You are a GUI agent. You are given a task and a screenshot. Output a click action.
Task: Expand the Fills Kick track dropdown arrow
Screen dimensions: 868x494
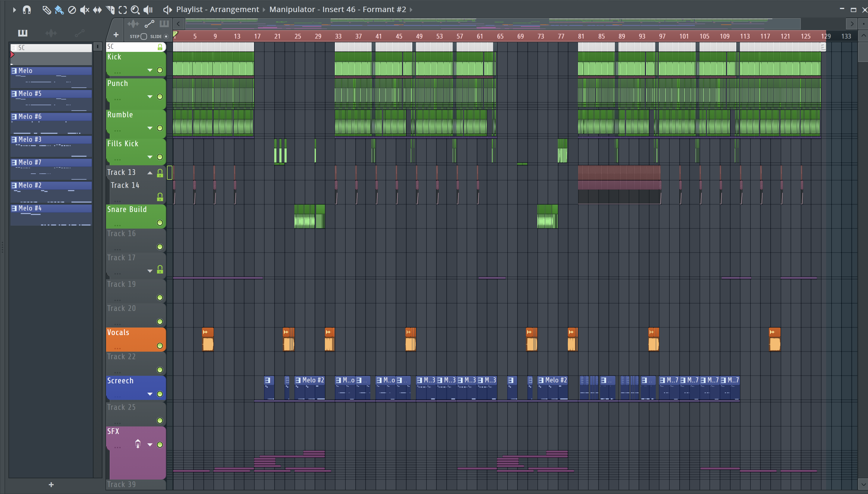click(x=150, y=157)
